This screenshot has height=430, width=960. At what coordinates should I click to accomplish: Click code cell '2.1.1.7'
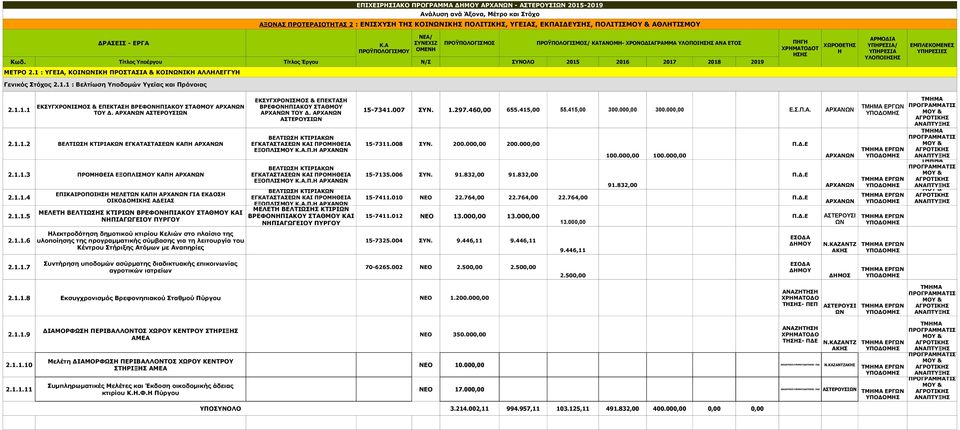[18, 267]
